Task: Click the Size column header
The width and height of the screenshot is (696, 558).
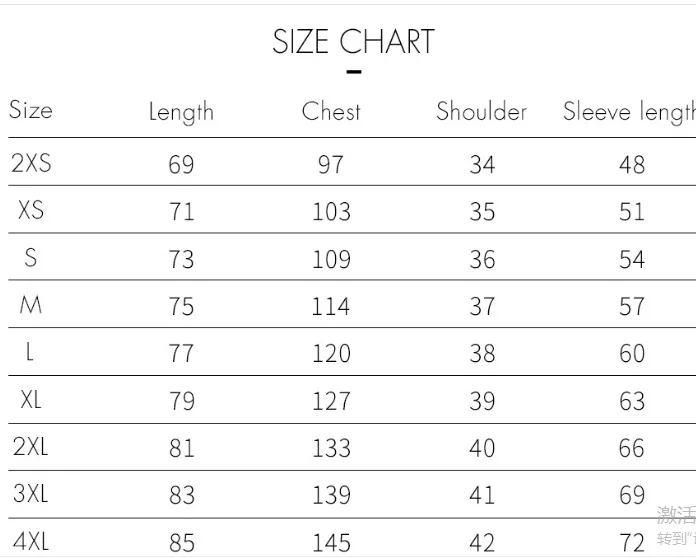Action: [x=31, y=110]
